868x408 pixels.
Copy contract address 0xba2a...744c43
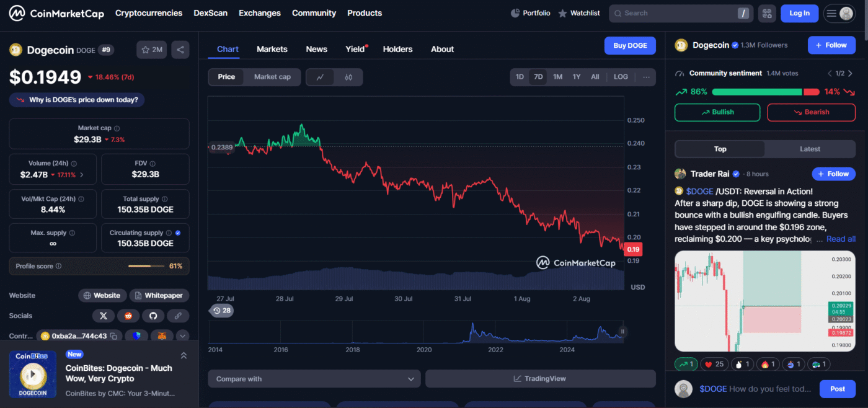click(113, 336)
